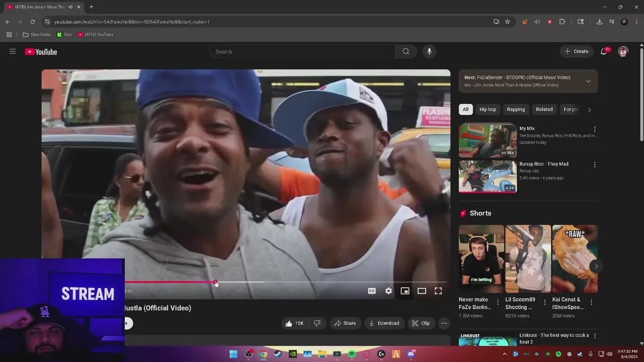Open the Shorts section heading
The image size is (644, 362).
(x=480, y=213)
